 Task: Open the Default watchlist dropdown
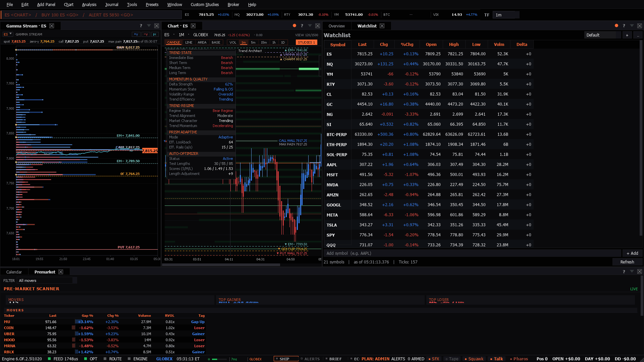[x=602, y=35]
